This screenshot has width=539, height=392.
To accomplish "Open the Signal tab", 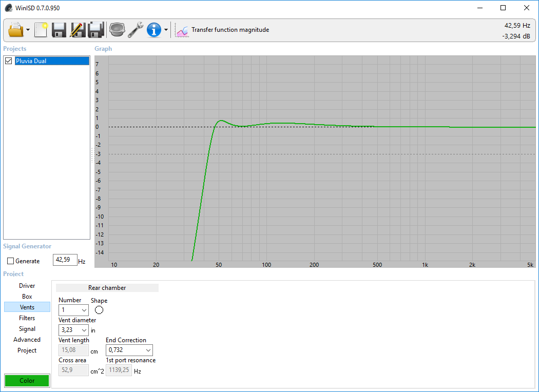I will point(27,329).
